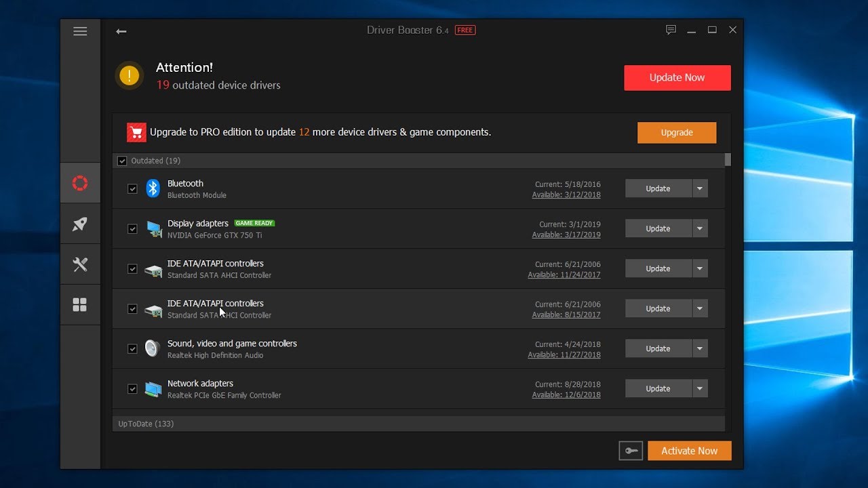Expand the UpToDate (133) section
868x488 pixels.
coord(418,424)
